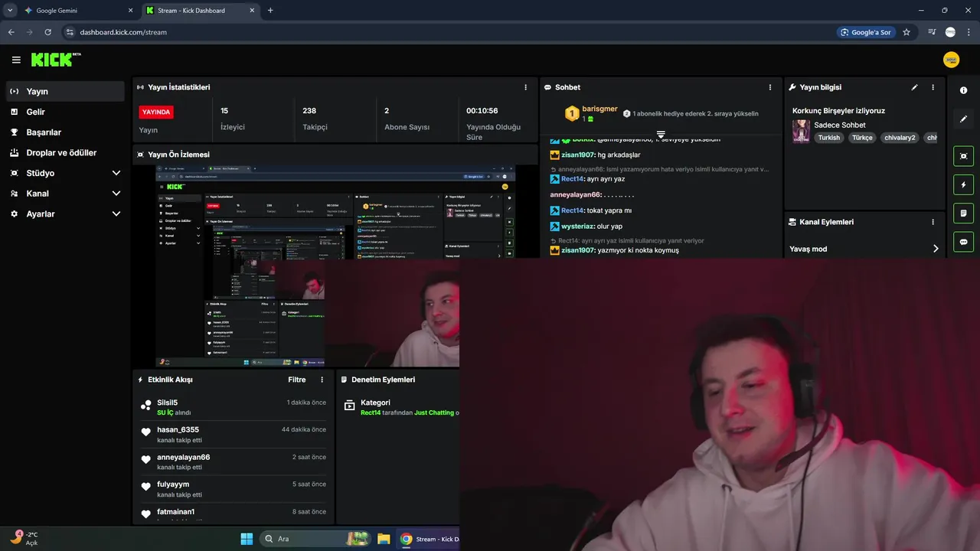Reload the page

(x=48, y=32)
